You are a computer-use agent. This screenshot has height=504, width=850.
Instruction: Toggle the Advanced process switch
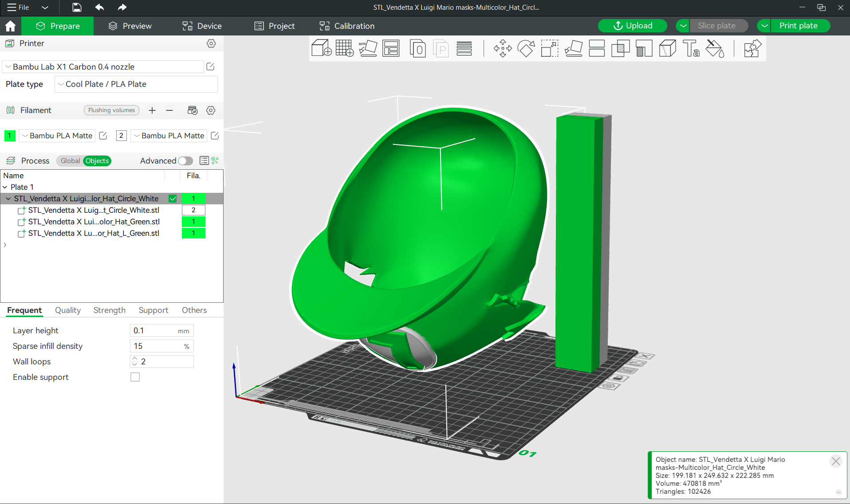[185, 161]
